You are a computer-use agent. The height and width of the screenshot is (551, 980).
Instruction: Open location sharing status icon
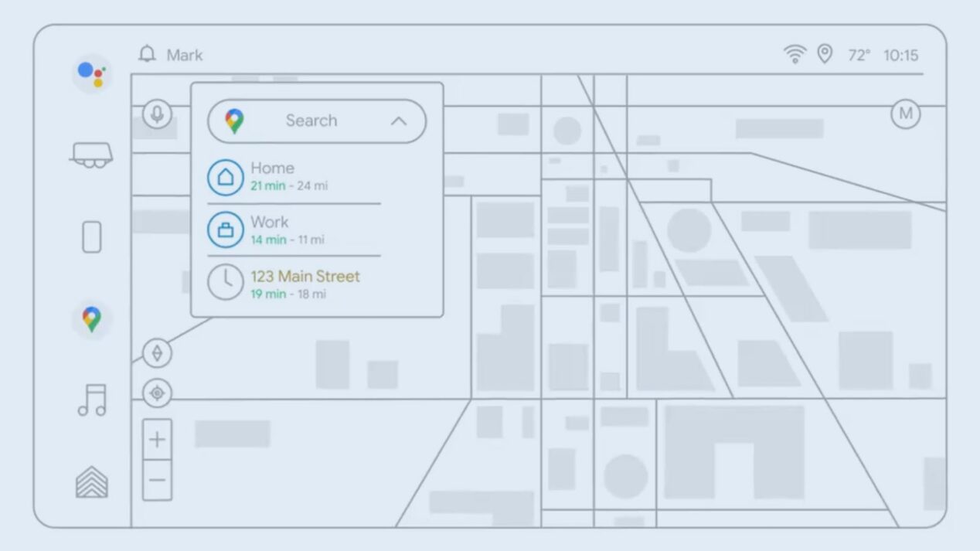click(825, 54)
